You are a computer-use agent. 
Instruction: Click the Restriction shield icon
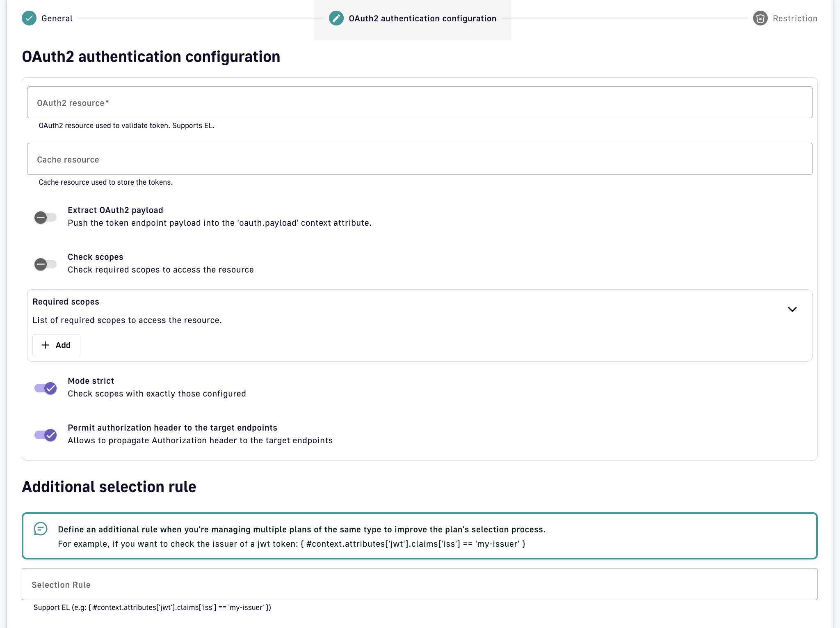(x=761, y=18)
